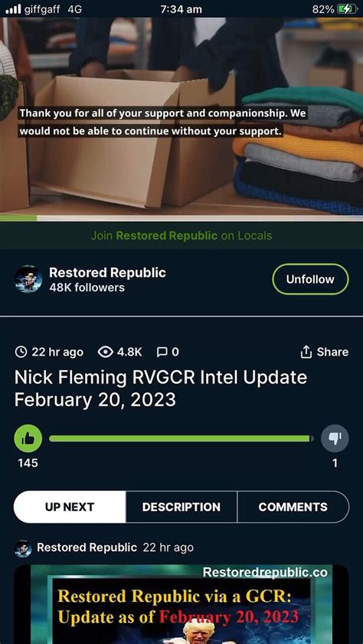Screen dimensions: 363x644
Task: Tap the Share upload icon
Action: tap(306, 352)
